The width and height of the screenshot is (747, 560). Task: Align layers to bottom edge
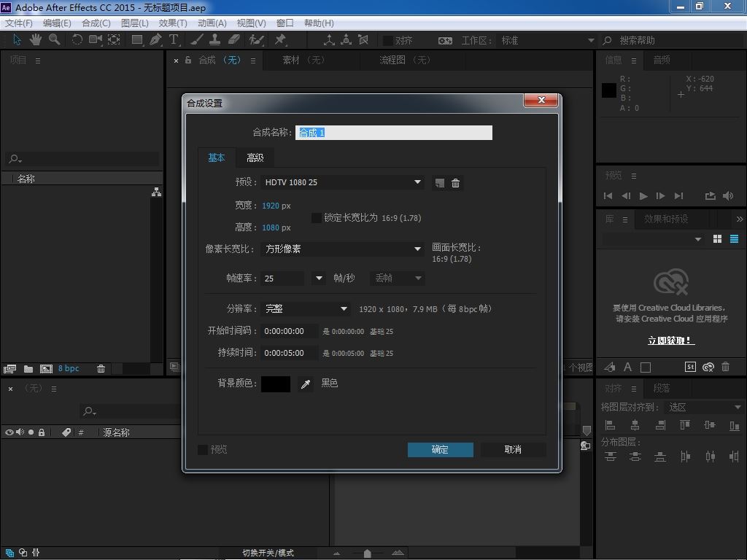click(x=734, y=425)
